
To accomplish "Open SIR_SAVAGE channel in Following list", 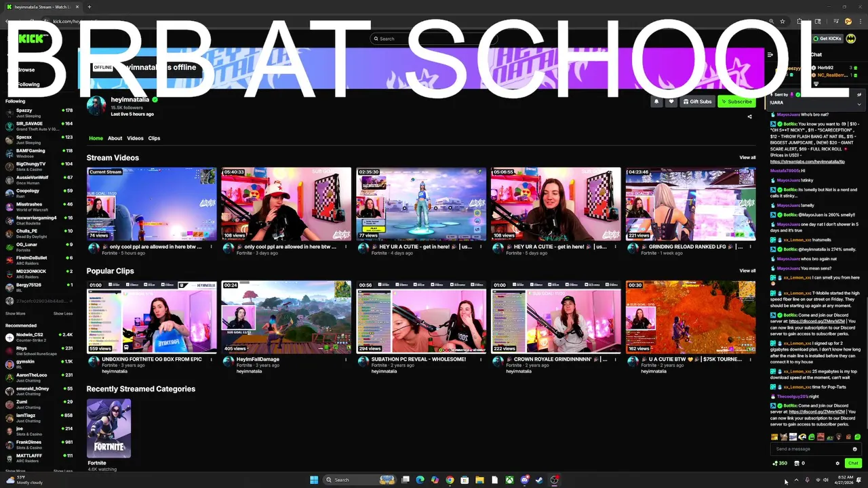I will tap(39, 126).
